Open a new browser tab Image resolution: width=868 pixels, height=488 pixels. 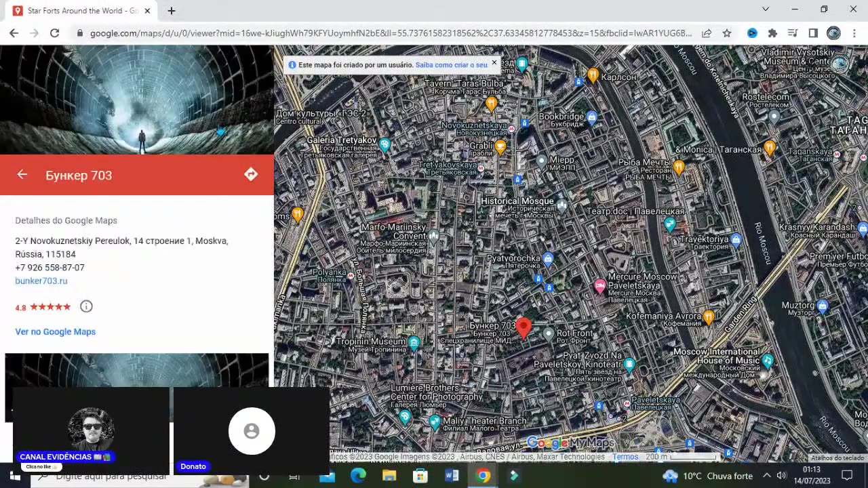tap(172, 11)
